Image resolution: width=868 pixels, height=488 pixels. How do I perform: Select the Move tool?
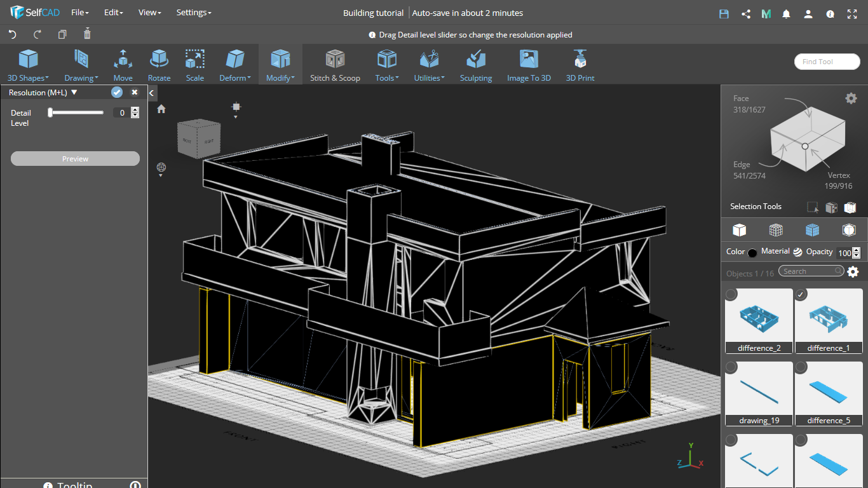pos(123,65)
